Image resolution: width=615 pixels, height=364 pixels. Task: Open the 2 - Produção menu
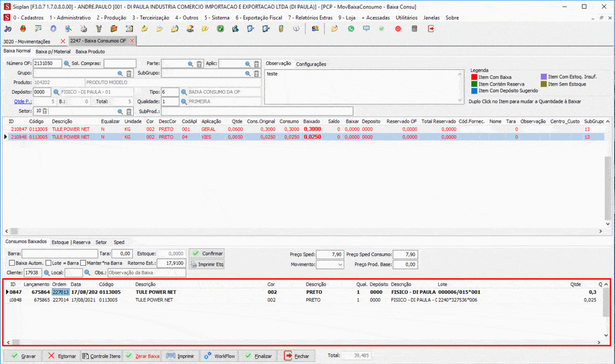click(111, 17)
